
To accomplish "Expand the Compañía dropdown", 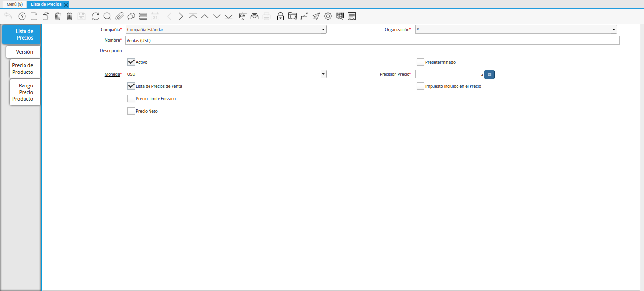I will pyautogui.click(x=323, y=29).
